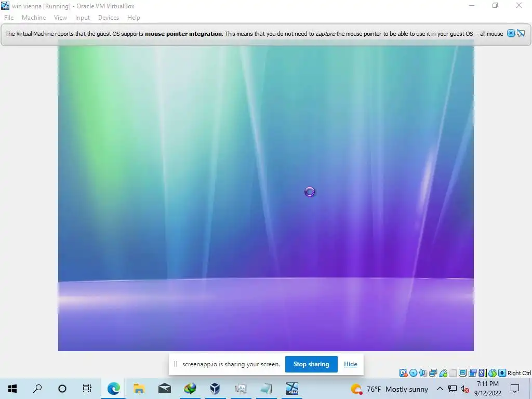This screenshot has height=399, width=532.
Task: Open the Devices menu
Action: 109,18
